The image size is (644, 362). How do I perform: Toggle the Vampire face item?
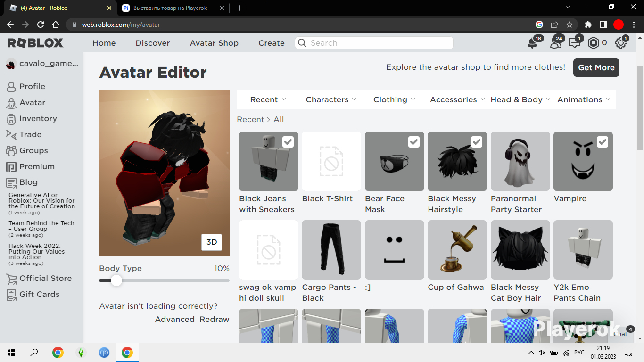coord(583,161)
